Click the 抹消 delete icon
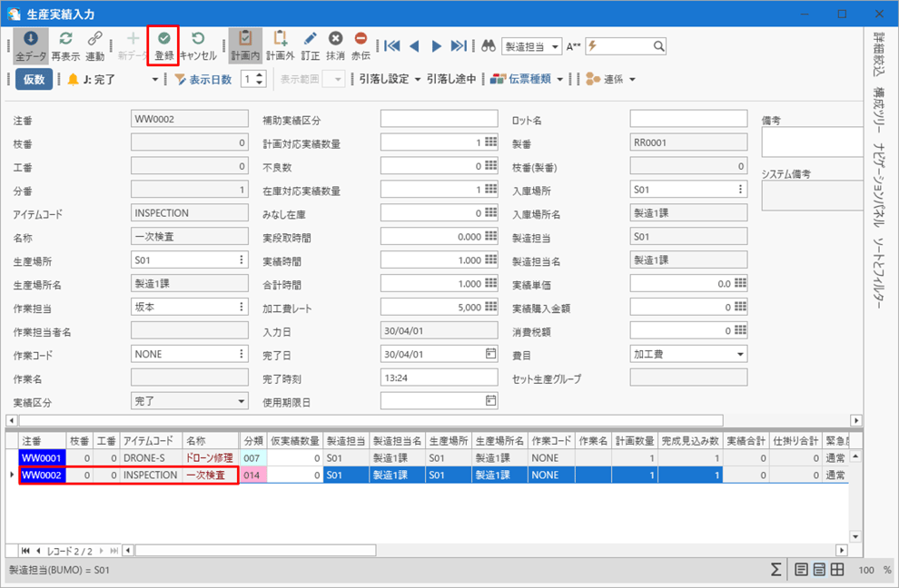The image size is (899, 588). (335, 44)
